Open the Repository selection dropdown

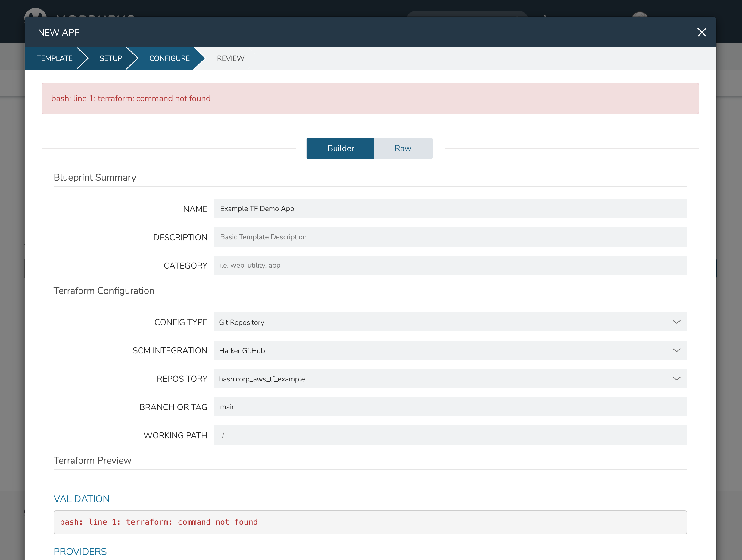point(450,378)
